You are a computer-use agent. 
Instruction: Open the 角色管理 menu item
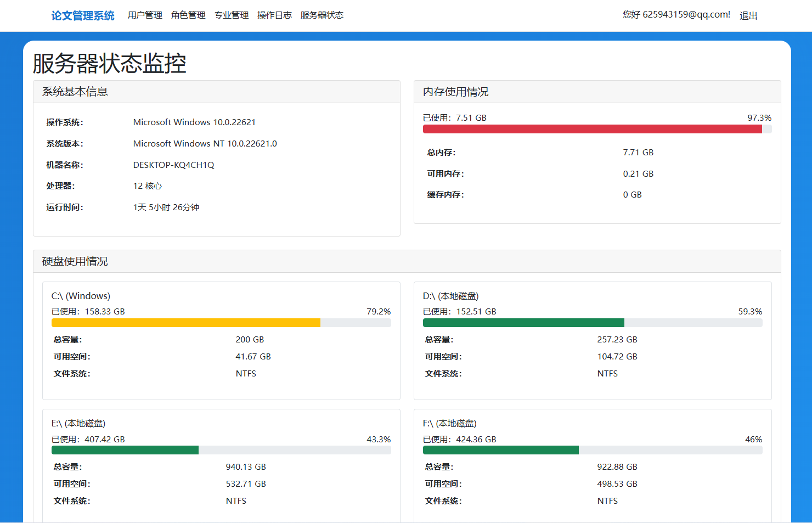click(x=188, y=15)
